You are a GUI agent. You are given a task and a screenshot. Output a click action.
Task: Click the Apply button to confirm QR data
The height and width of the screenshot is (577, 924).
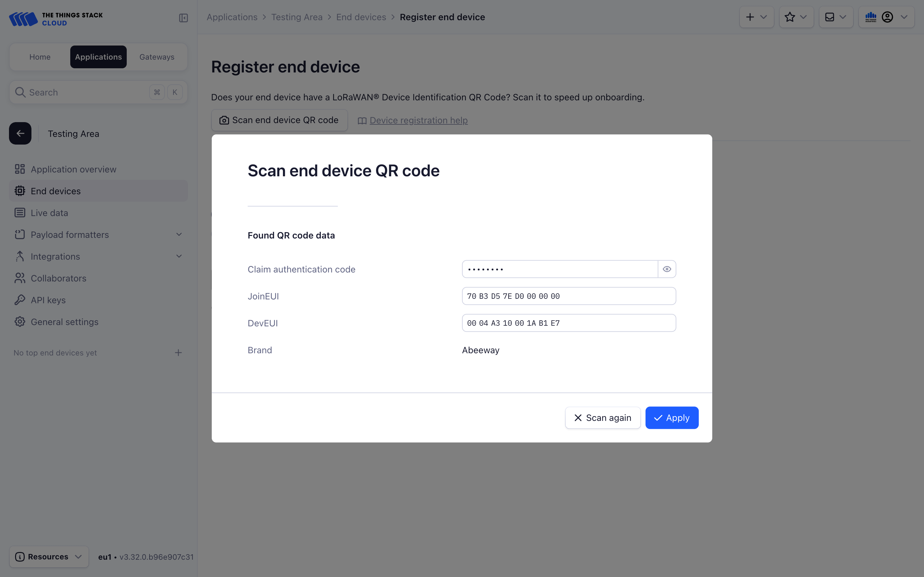click(x=672, y=417)
